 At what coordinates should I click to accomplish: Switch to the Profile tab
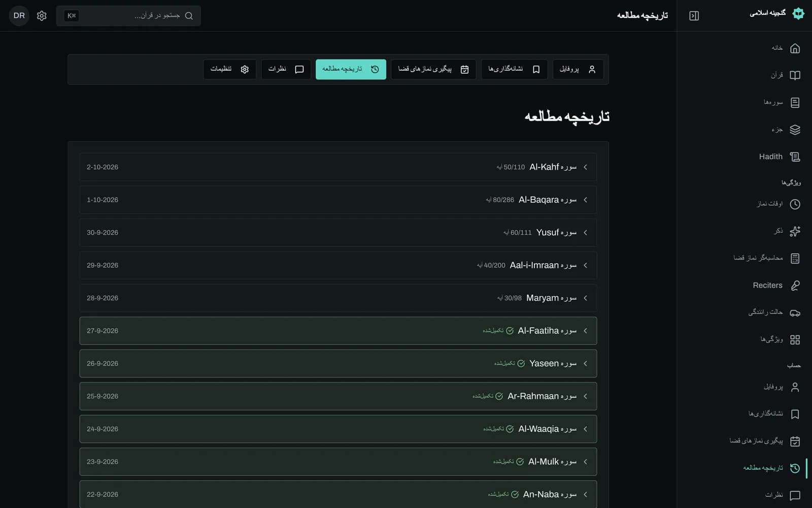point(578,69)
